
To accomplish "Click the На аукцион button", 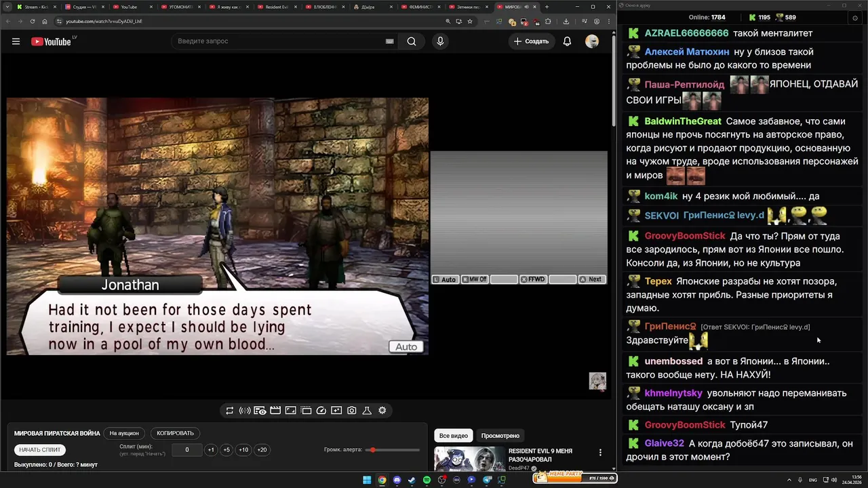I will coord(124,433).
